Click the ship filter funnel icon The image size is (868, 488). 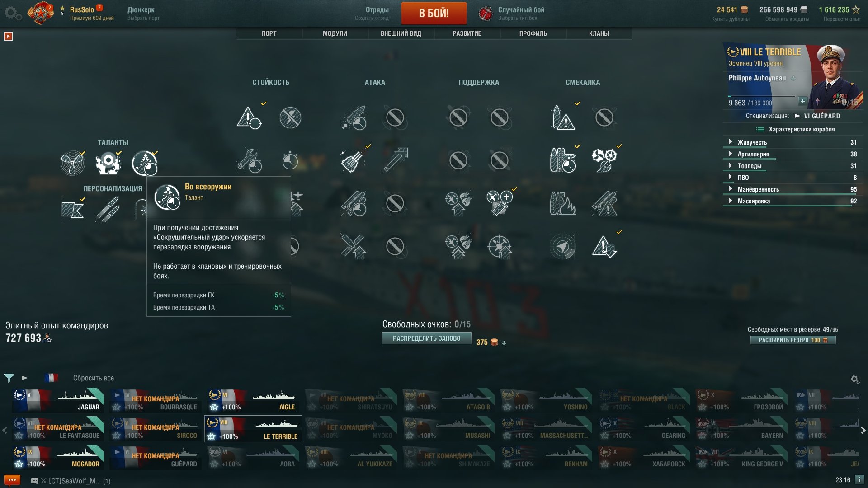click(x=9, y=378)
